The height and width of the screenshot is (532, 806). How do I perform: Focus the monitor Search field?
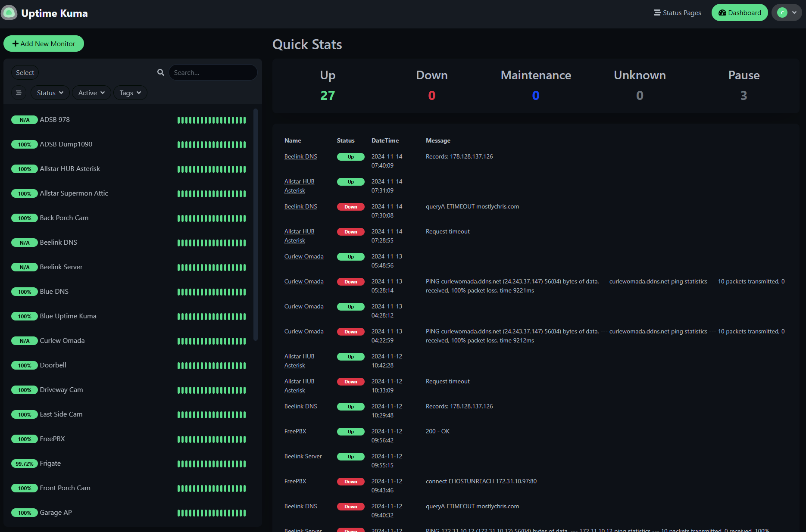[213, 72]
